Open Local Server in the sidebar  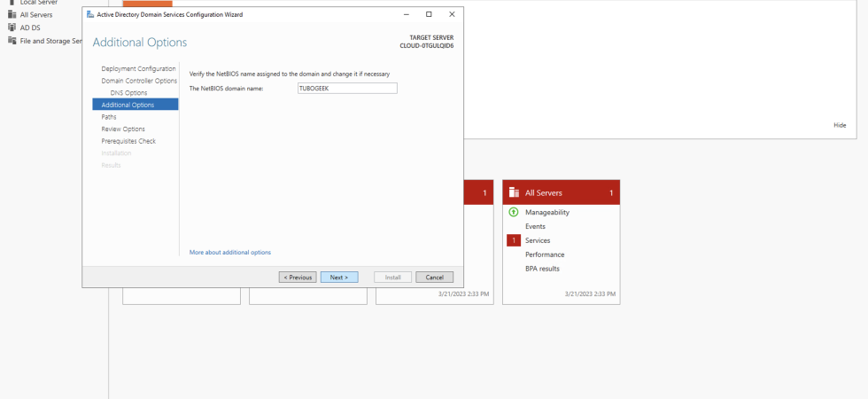39,2
